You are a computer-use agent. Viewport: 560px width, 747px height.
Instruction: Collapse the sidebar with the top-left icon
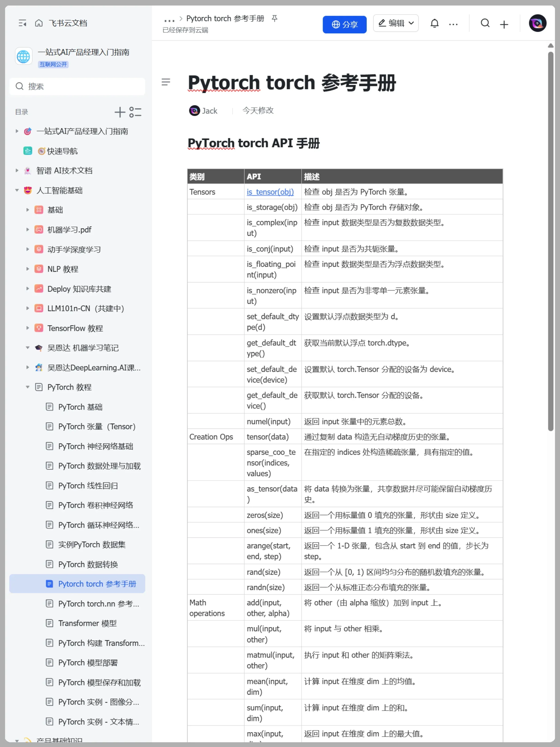pos(22,23)
